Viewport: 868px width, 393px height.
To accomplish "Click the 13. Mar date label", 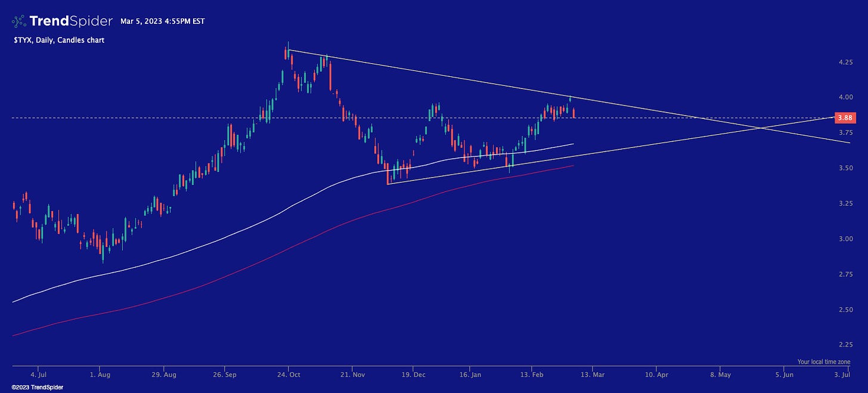I will coord(592,375).
